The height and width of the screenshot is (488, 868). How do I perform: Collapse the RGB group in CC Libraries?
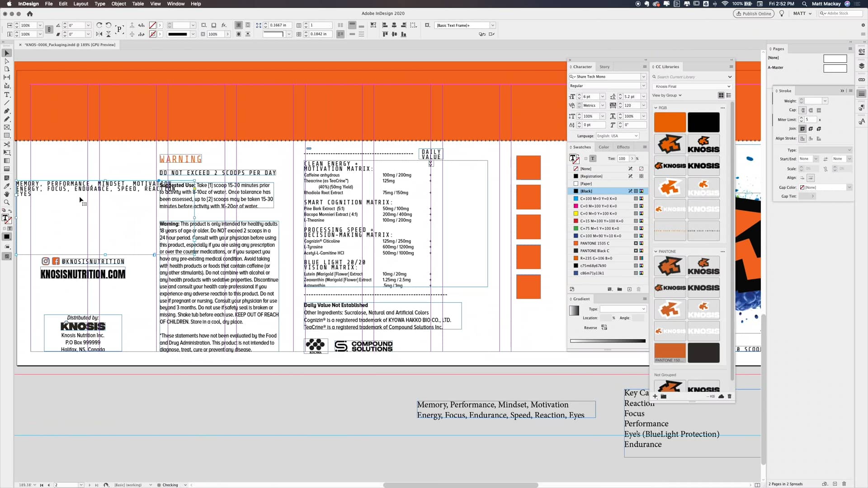point(656,108)
